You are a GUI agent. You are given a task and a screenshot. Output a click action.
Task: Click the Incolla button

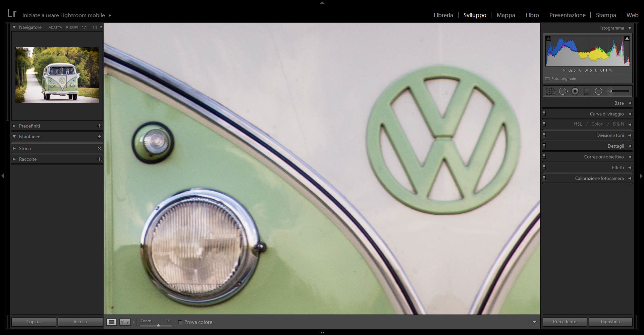click(80, 322)
